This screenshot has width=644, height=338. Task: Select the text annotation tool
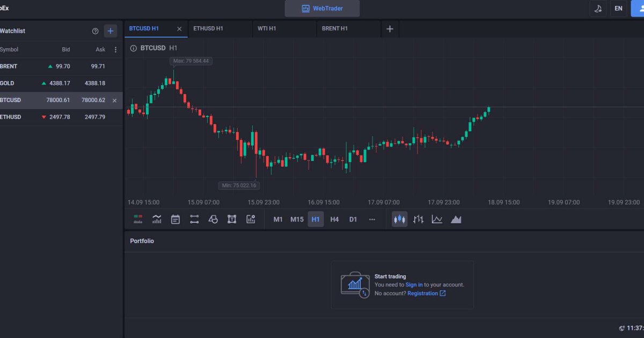[x=232, y=219]
